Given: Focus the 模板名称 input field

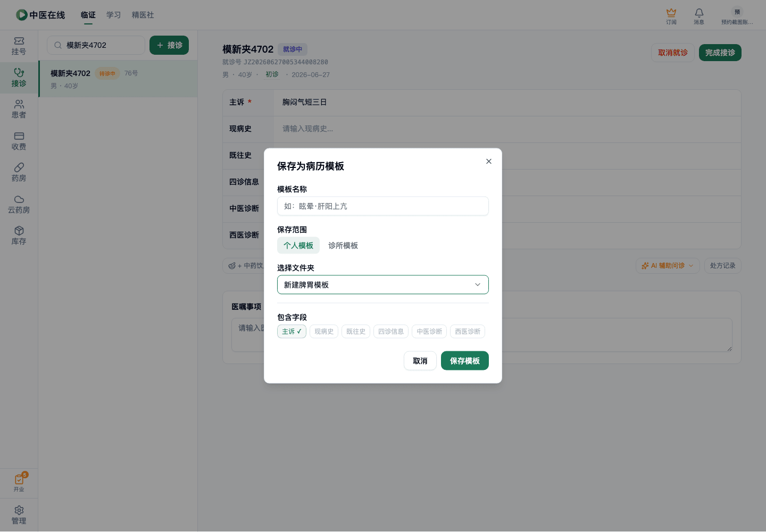Looking at the screenshot, I should 383,206.
